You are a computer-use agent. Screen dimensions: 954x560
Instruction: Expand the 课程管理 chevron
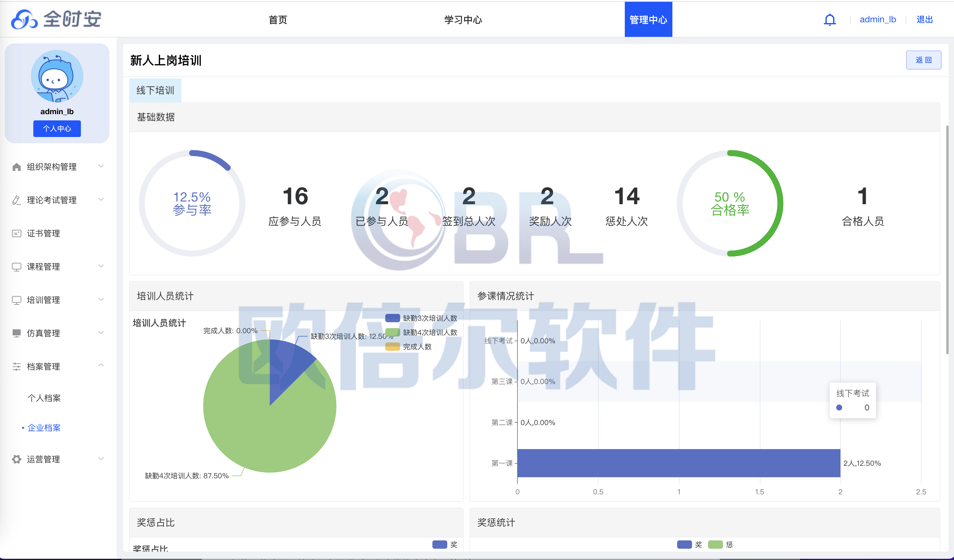point(101,266)
